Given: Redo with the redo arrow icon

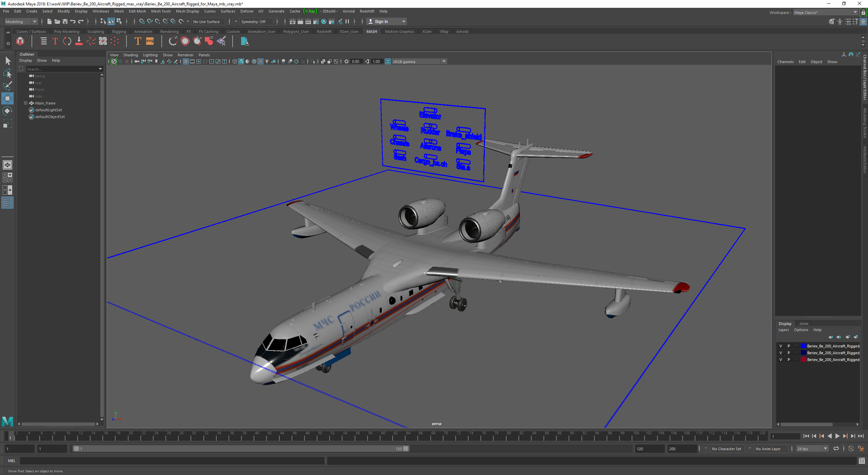Looking at the screenshot, I should pos(81,21).
